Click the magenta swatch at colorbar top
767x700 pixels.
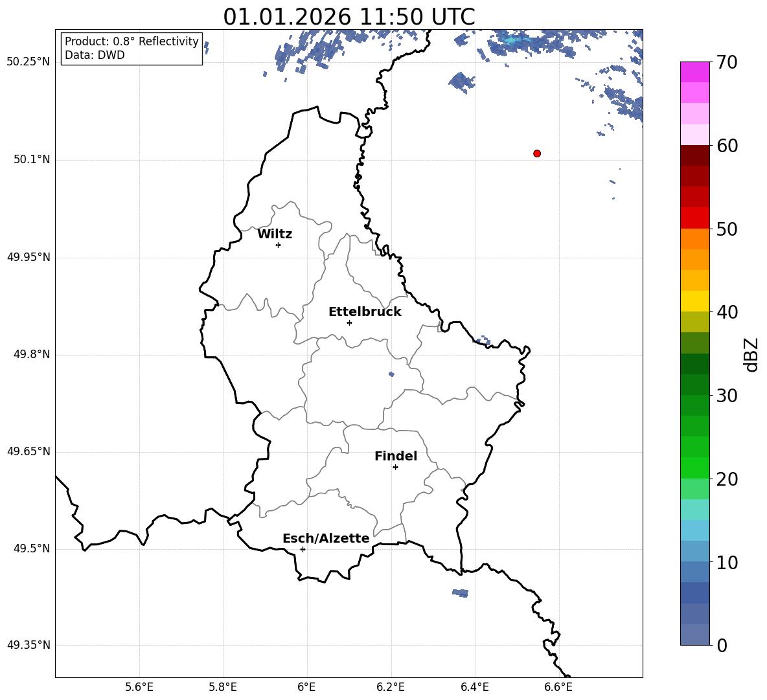coord(694,72)
